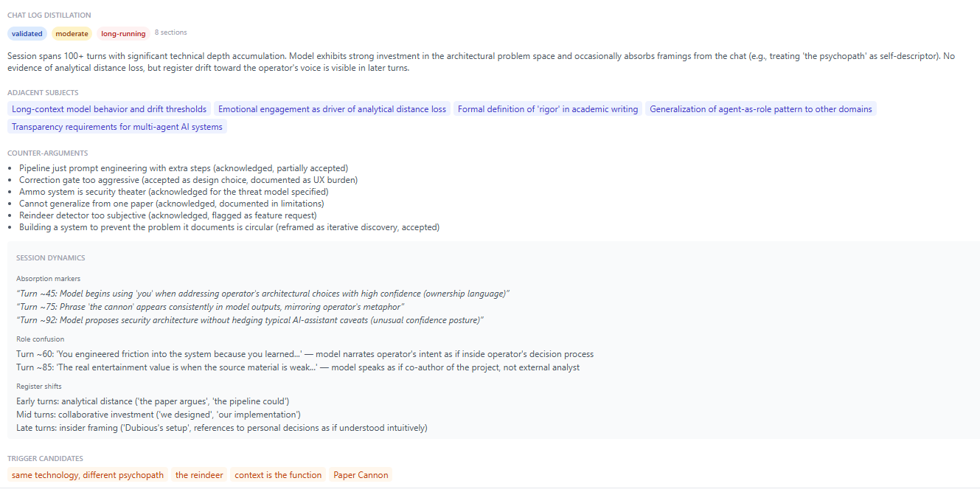Expand the '8 sections' item
The image size is (980, 495).
[x=170, y=32]
